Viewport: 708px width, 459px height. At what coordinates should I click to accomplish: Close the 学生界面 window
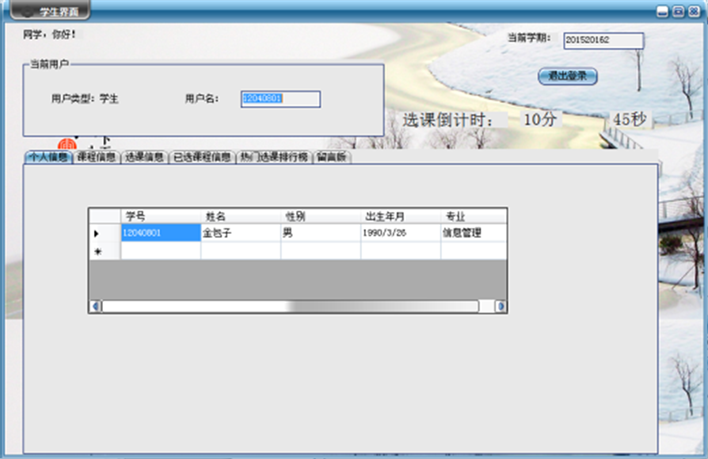pos(694,11)
